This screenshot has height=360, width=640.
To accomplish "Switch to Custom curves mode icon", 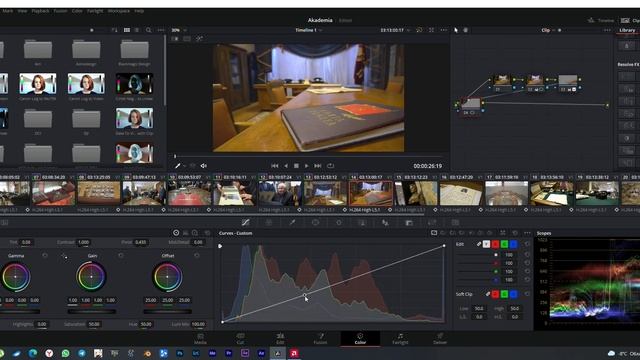I will pyautogui.click(x=434, y=233).
